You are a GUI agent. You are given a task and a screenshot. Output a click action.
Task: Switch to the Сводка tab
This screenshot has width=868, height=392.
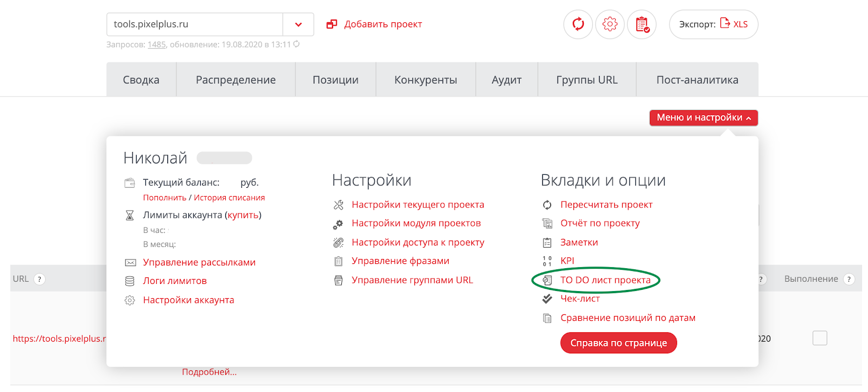click(x=141, y=80)
